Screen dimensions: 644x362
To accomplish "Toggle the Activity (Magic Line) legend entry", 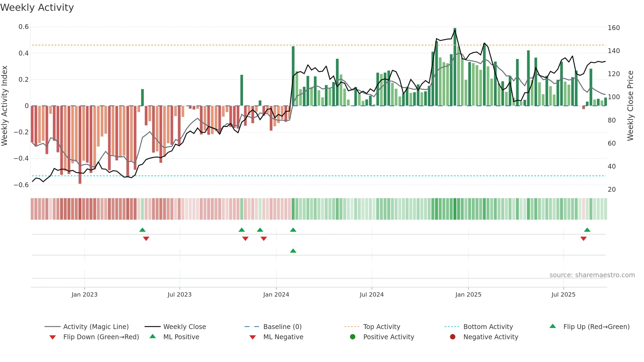I will pos(87,327).
